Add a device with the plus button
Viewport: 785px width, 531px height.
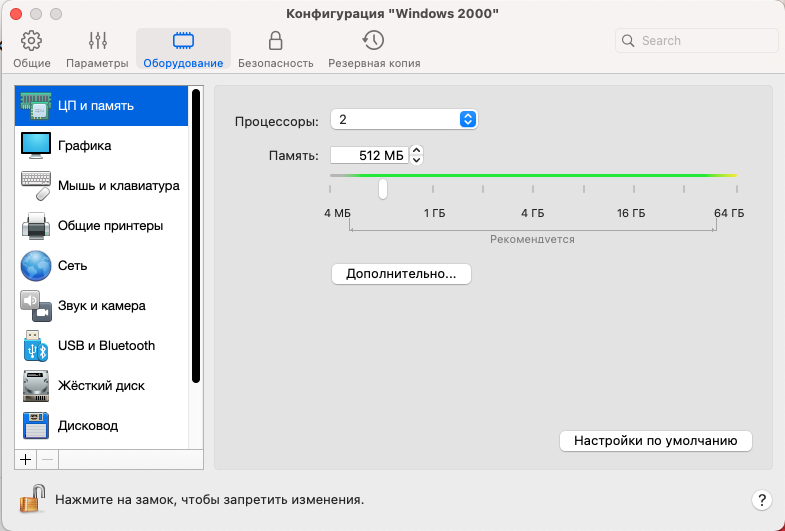26,459
